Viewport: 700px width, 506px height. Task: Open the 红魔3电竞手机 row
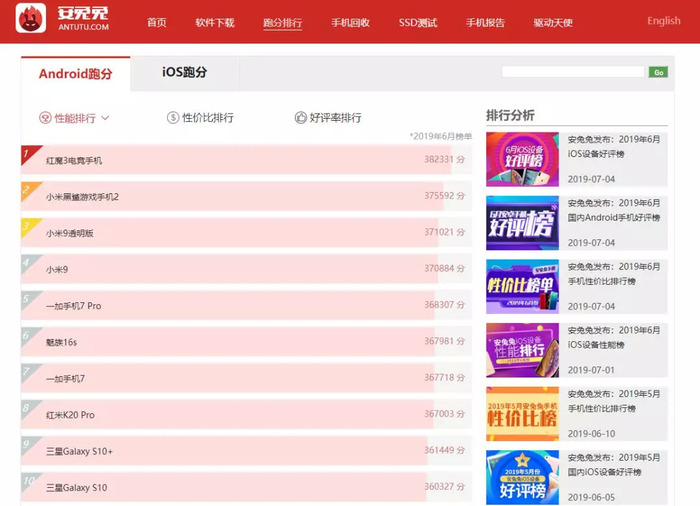(246, 160)
